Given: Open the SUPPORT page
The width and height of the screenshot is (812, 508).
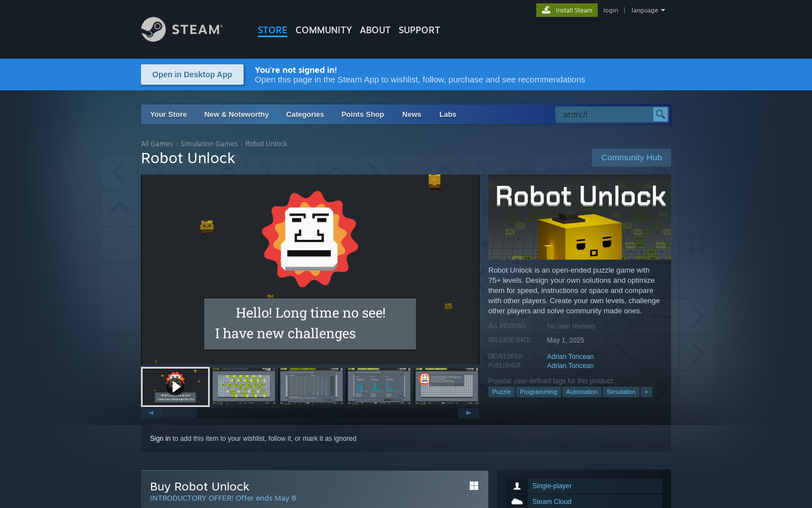Looking at the screenshot, I should (419, 30).
